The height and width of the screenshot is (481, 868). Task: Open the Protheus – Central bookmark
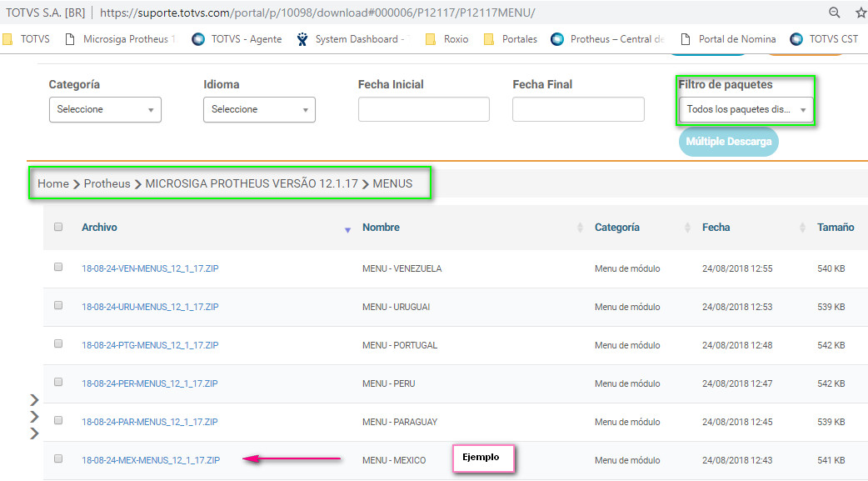(x=607, y=39)
